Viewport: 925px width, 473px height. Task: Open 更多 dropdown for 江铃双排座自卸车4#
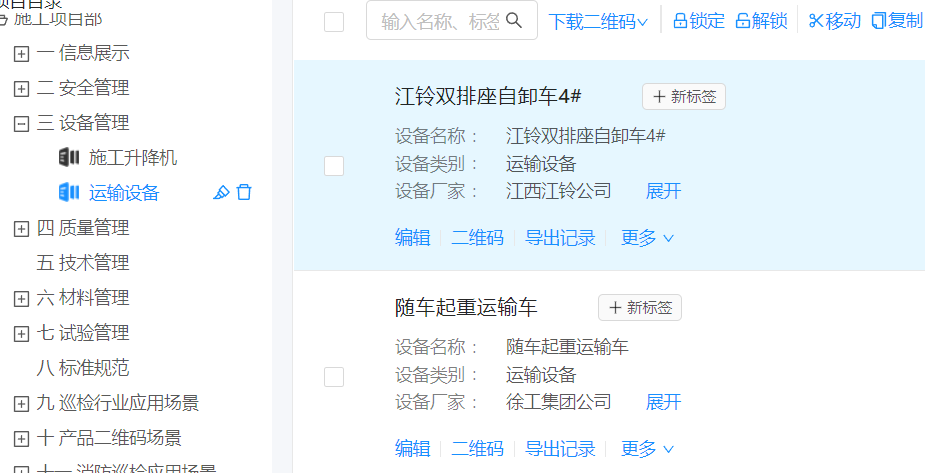647,238
